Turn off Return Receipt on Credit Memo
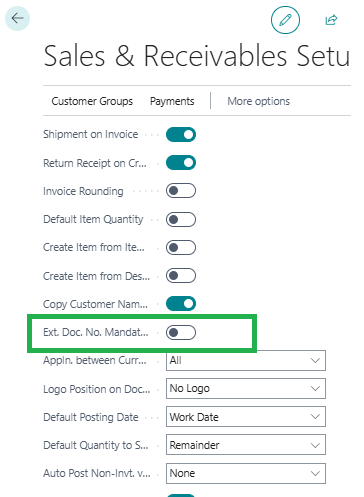Viewport: 364px width, 497px height. tap(181, 163)
